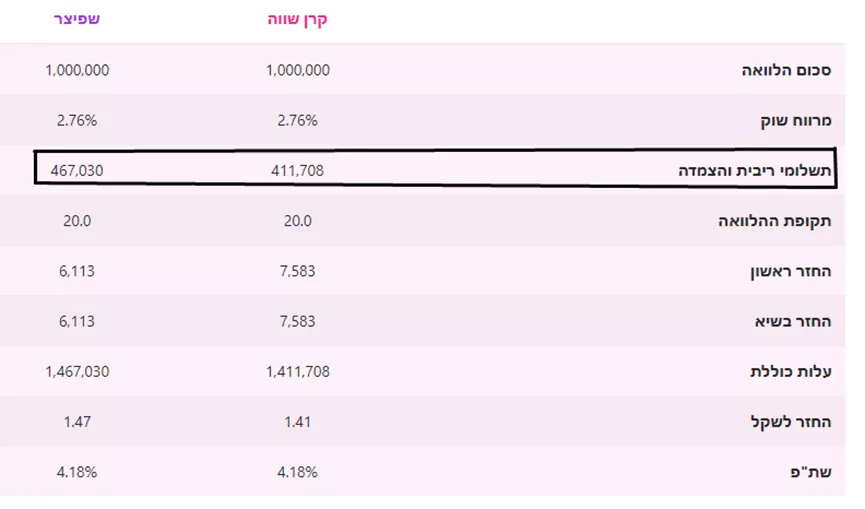Click the תקופת ההלוואה row label
The height and width of the screenshot is (509, 865).
[x=775, y=221]
